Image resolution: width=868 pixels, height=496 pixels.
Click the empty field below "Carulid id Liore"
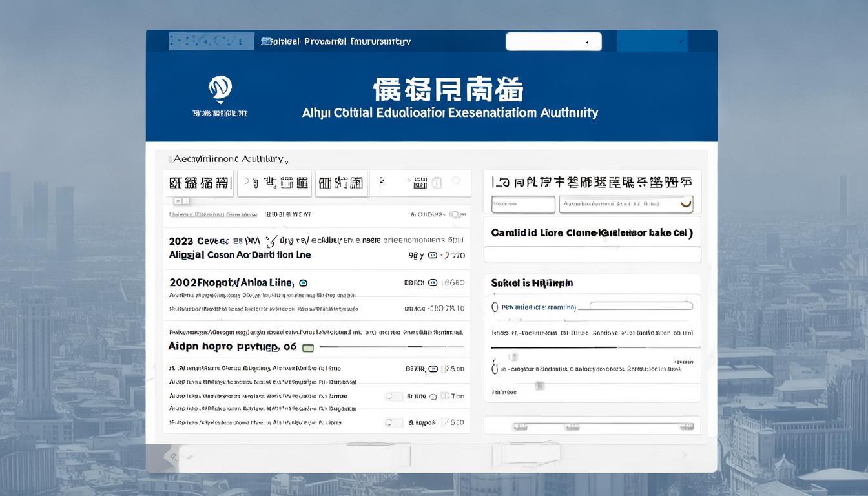click(x=592, y=255)
